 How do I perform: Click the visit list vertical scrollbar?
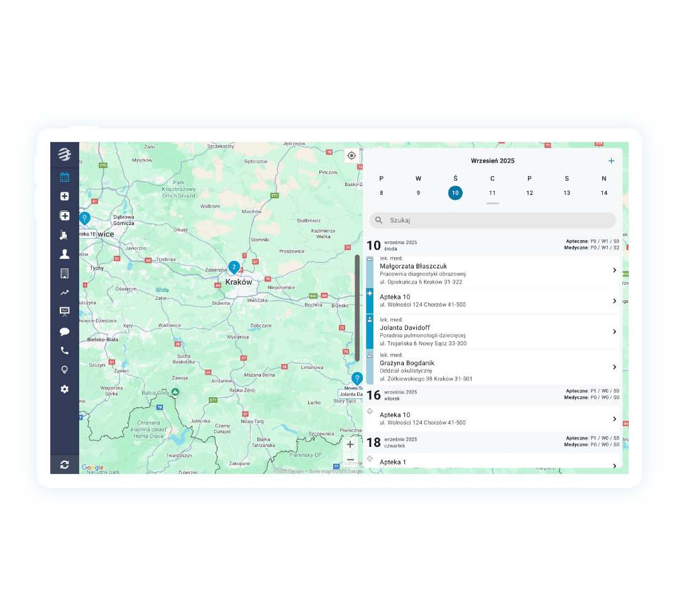pos(357,308)
